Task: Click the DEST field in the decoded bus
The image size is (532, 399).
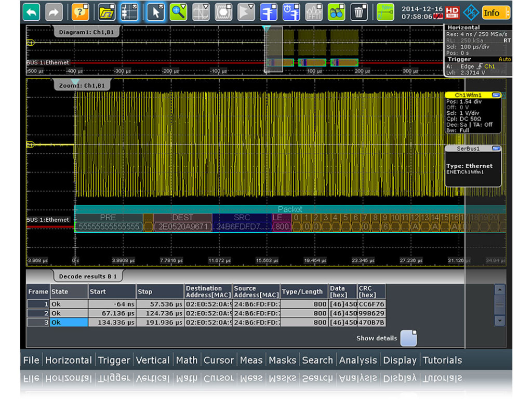Action: [x=182, y=222]
